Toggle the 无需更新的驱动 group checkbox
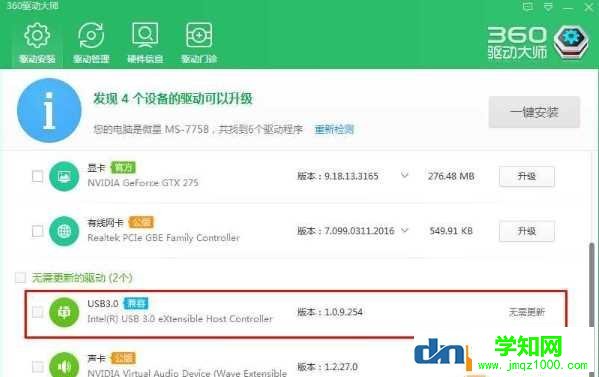This screenshot has height=377, width=599. click(x=20, y=277)
